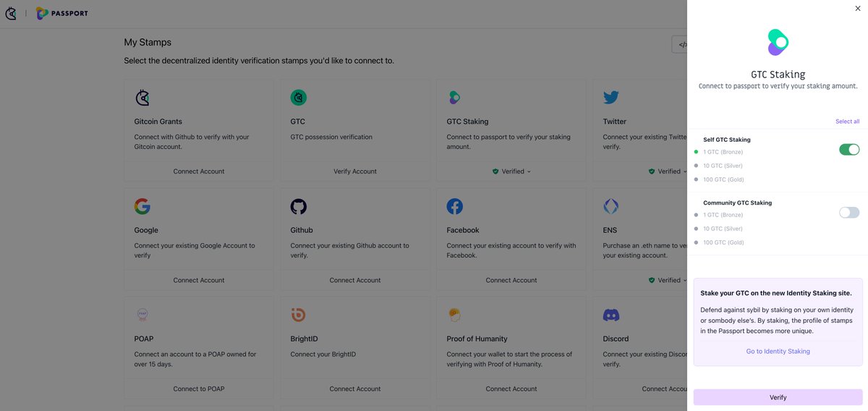Image resolution: width=868 pixels, height=411 pixels.
Task: Click the Gitcoin logo in the header
Action: tap(11, 13)
